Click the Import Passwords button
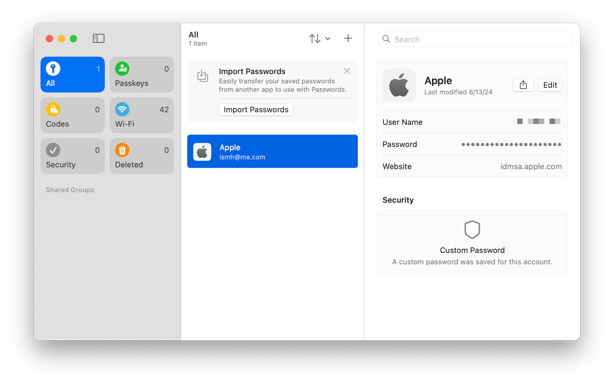Image resolution: width=614 pixels, height=385 pixels. click(x=256, y=110)
